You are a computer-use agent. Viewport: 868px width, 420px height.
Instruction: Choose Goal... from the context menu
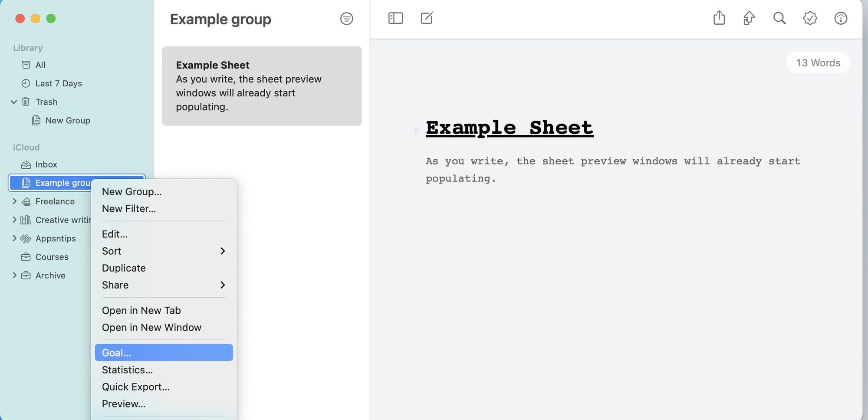click(x=163, y=353)
